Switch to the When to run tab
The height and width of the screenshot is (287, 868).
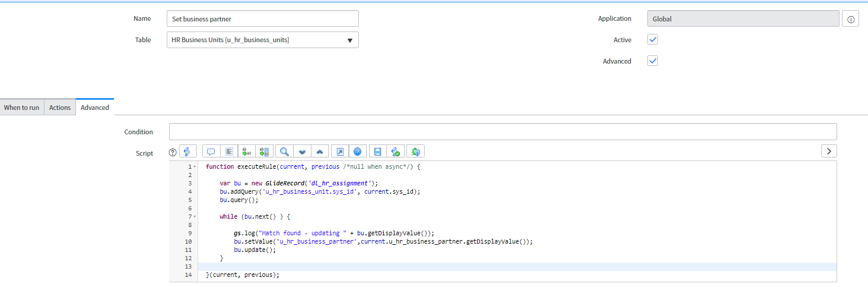tap(21, 108)
